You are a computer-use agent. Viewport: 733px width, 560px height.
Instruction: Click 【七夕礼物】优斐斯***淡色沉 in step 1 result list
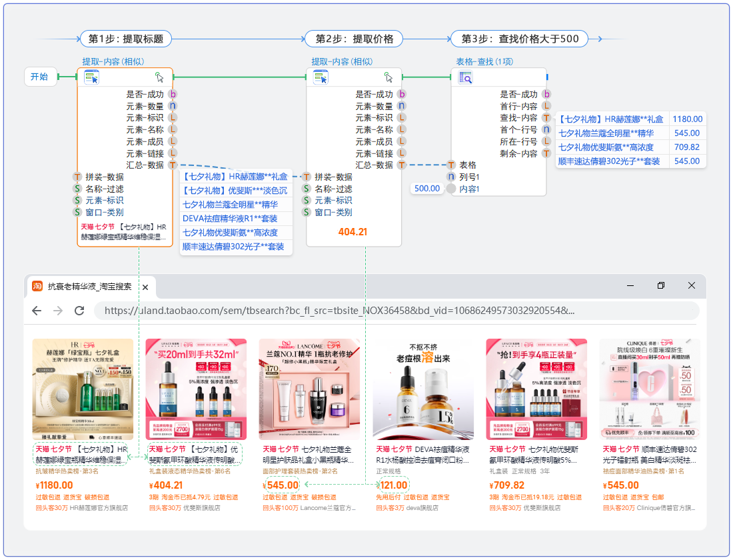pyautogui.click(x=235, y=191)
